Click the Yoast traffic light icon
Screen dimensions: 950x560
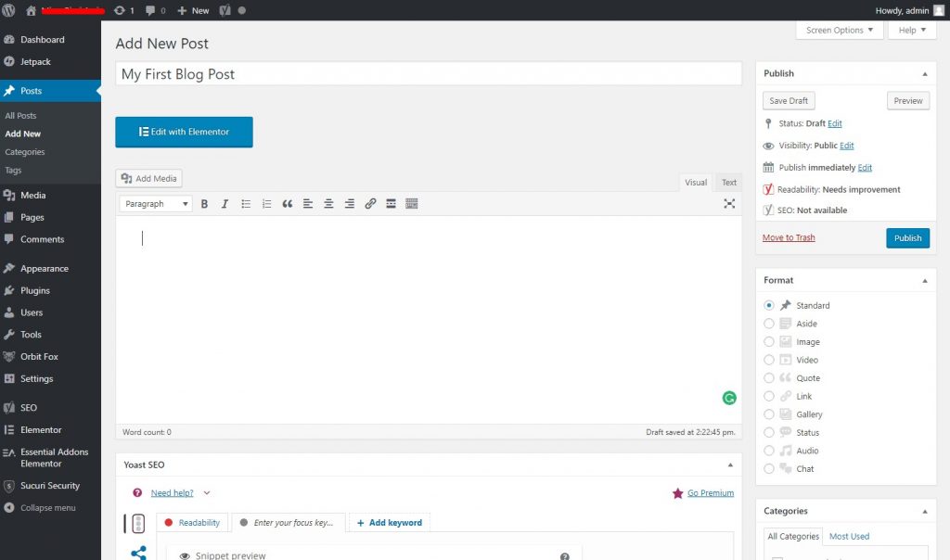pos(138,523)
